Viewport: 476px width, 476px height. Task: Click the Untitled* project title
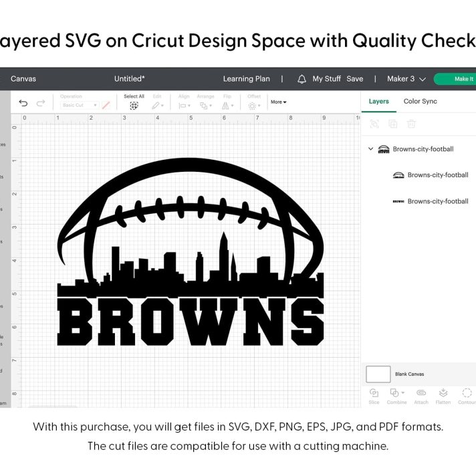click(129, 79)
